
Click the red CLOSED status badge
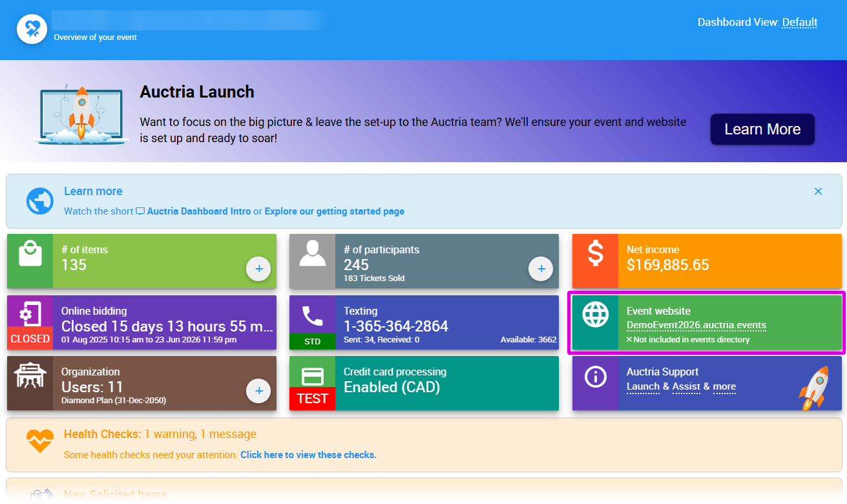tap(30, 339)
